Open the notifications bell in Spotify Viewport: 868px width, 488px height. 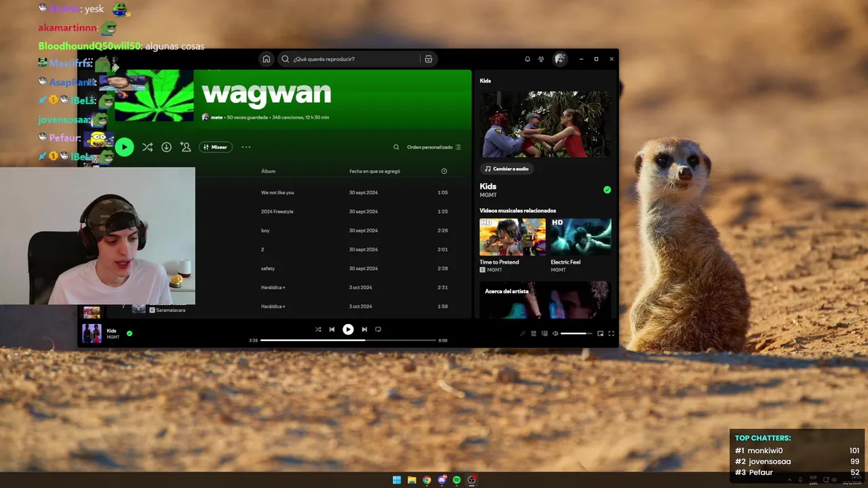pyautogui.click(x=528, y=59)
